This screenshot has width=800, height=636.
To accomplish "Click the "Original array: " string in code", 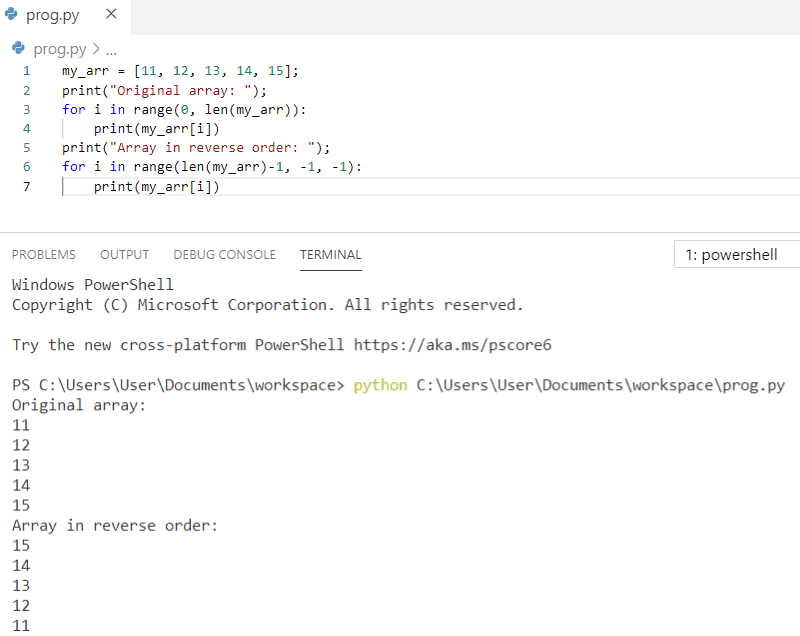I will coord(181,91).
